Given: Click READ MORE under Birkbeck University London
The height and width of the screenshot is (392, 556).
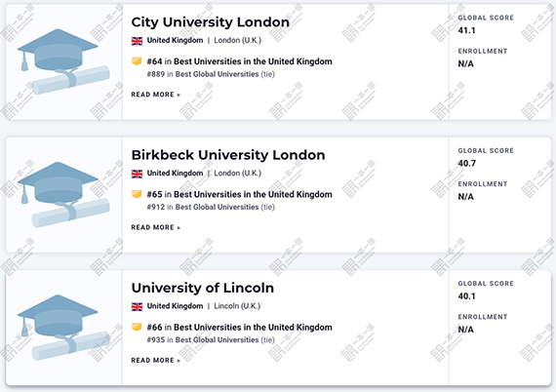Looking at the screenshot, I should point(156,227).
